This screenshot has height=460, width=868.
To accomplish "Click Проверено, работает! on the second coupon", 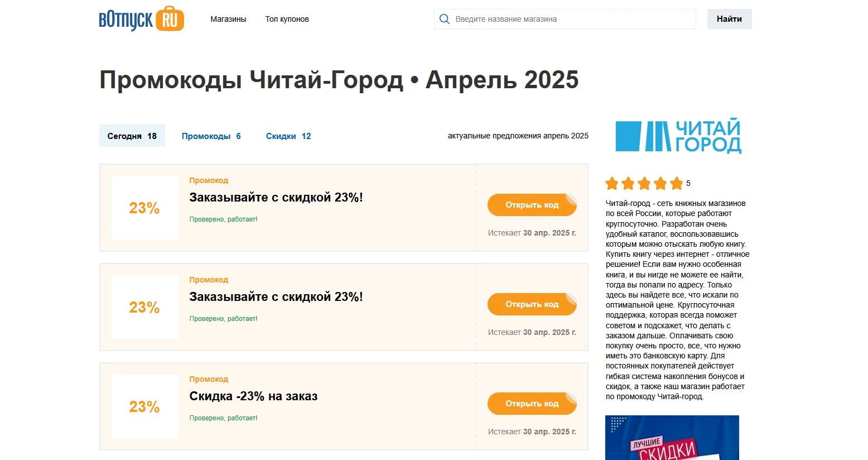I will [223, 318].
